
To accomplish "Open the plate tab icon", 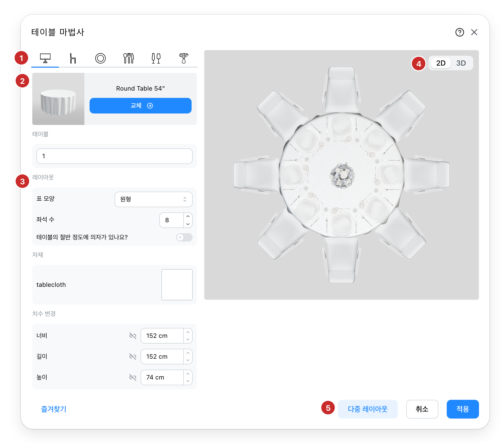I will pos(100,58).
